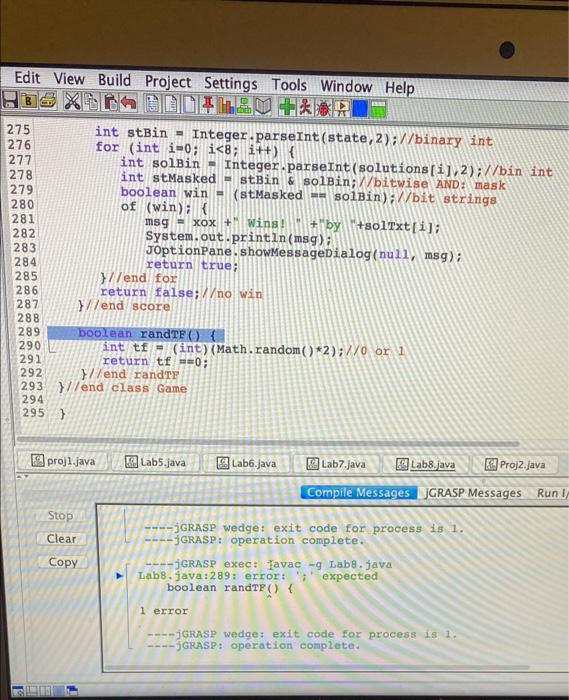Click the colored bar chart profile icon
This screenshot has width=569, height=700.
(226, 106)
